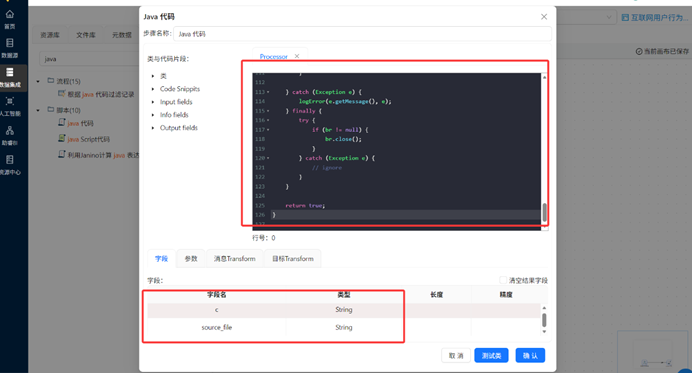692x373 pixels.
Task: Select the 根据java代码过滤记录 tree item
Action: pos(101,94)
